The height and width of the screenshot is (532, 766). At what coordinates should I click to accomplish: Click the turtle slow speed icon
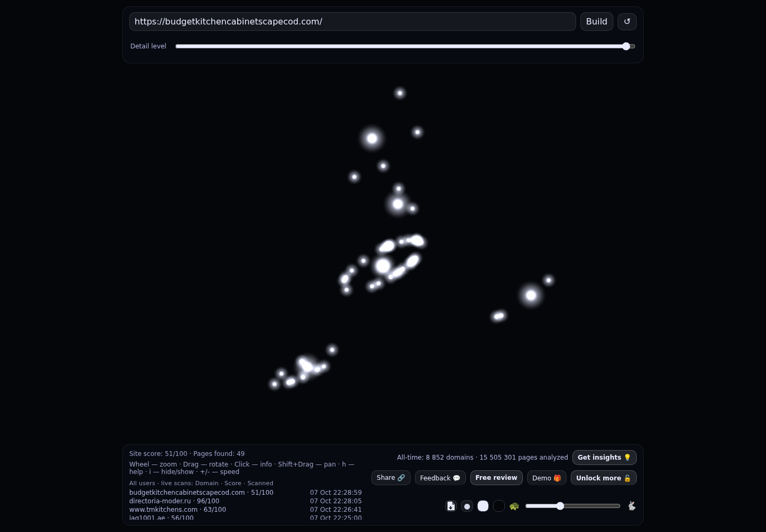[514, 506]
